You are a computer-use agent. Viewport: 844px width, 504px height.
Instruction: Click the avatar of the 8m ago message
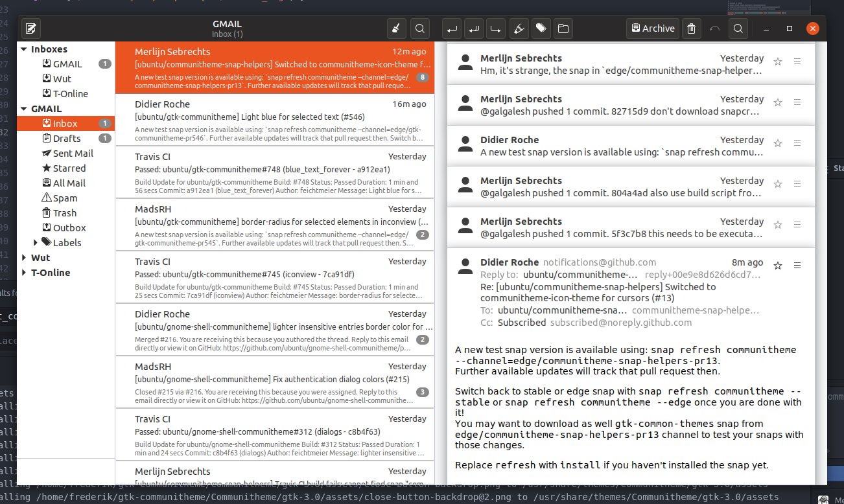(x=465, y=266)
